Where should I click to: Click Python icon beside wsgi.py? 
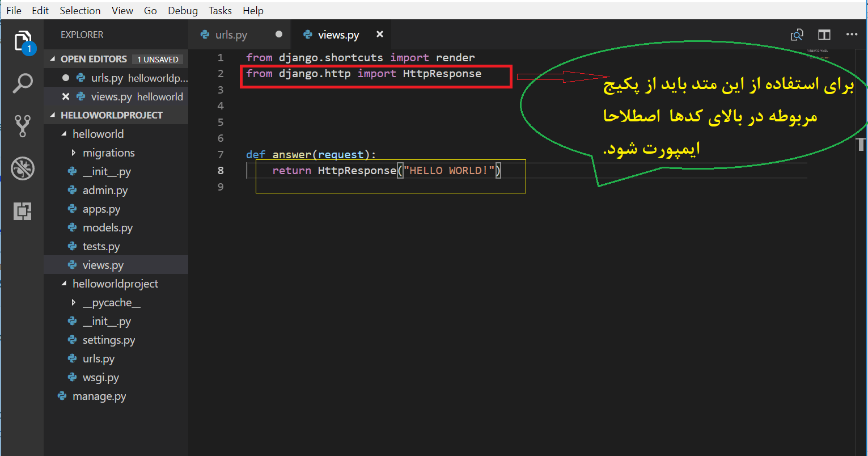[x=72, y=378]
